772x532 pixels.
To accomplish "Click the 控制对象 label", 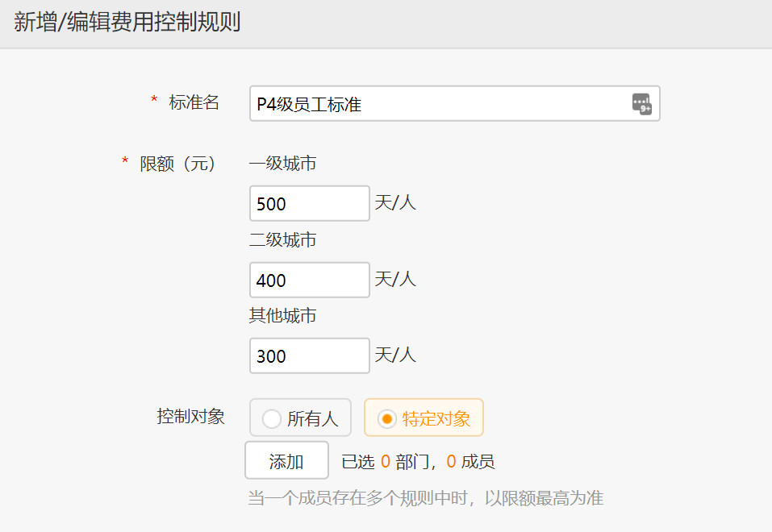I will tap(190, 417).
